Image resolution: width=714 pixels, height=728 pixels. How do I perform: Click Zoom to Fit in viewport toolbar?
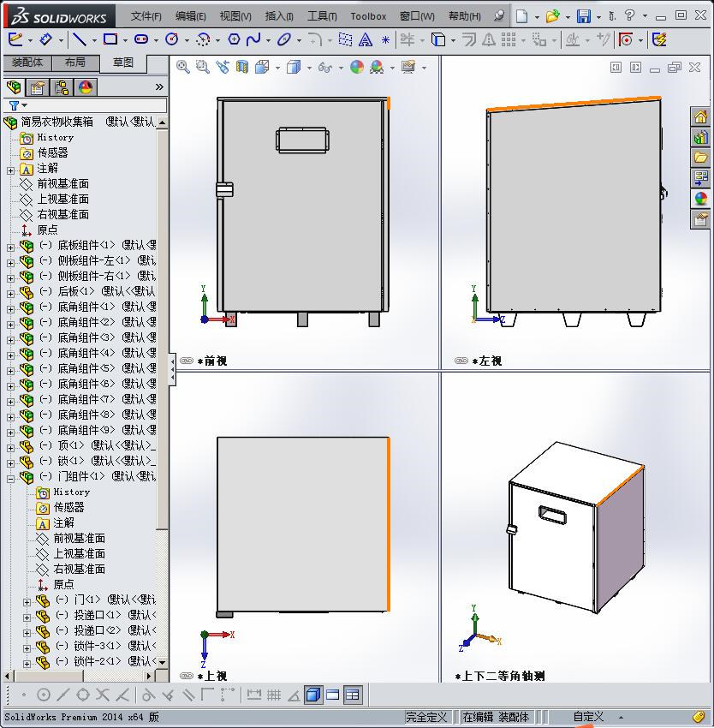[183, 68]
